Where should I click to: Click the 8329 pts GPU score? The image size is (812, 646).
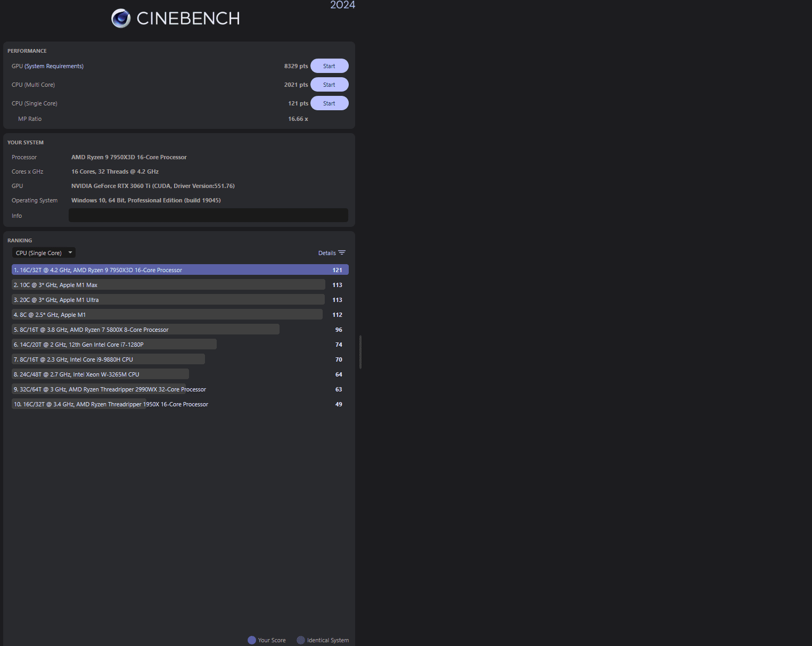click(296, 66)
